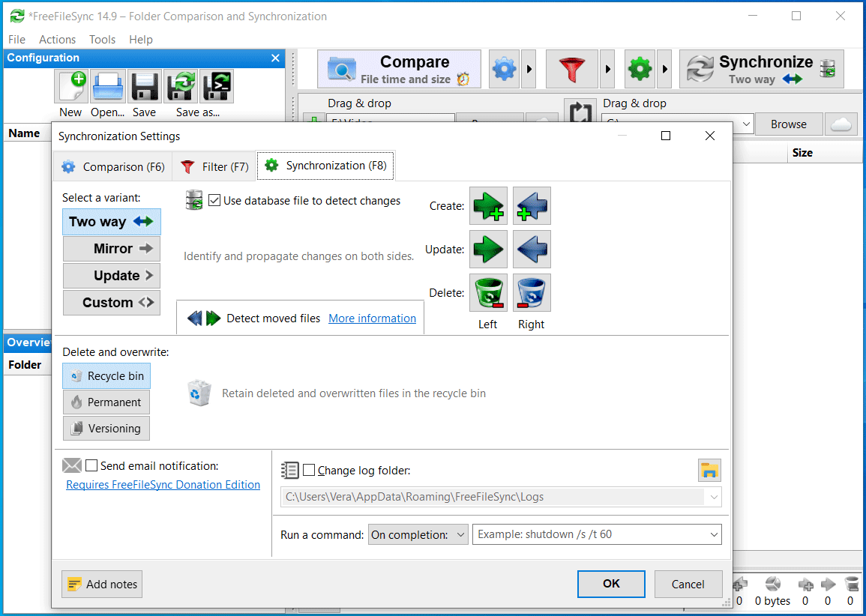Expand arrow next to red filter funnel
This screenshot has height=616, width=866.
pyautogui.click(x=607, y=69)
